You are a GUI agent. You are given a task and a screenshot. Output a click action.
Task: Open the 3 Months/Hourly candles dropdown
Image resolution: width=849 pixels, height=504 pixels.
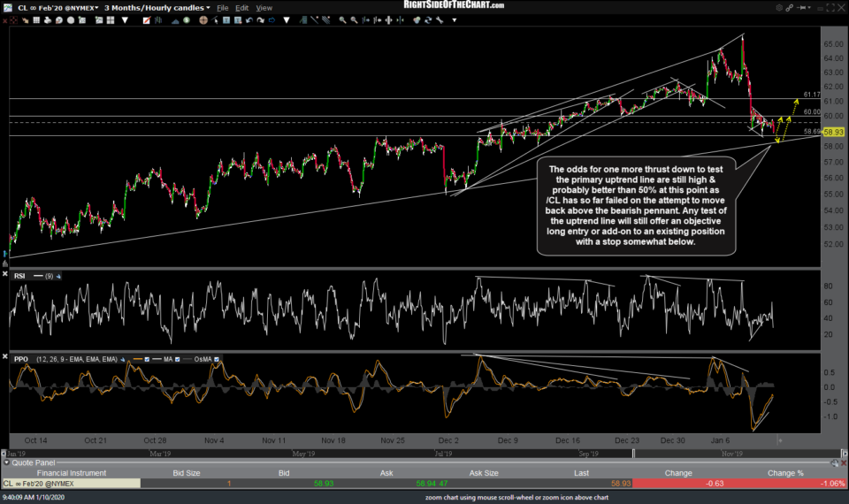tap(156, 8)
